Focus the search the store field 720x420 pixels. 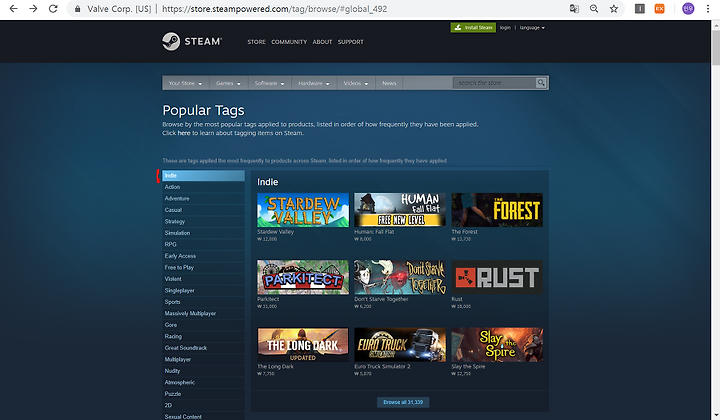click(494, 83)
